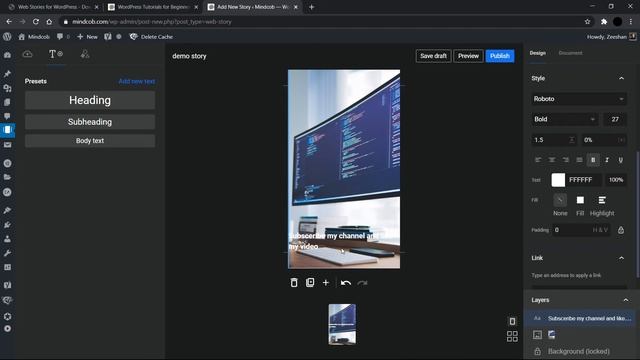This screenshot has width=640, height=360.
Task: Collapse the Link section
Action: 621,258
